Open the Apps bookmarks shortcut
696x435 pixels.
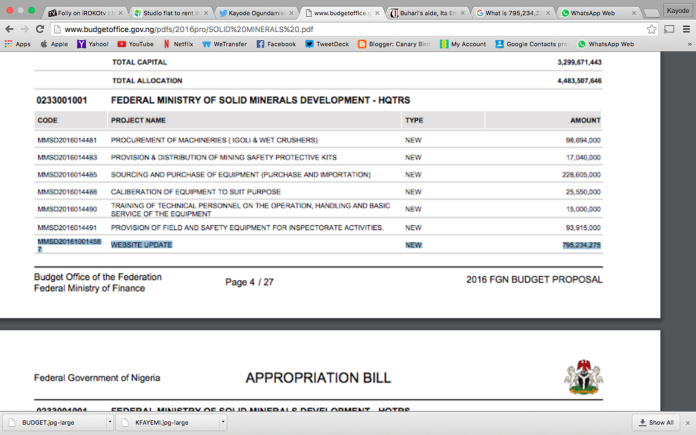18,44
